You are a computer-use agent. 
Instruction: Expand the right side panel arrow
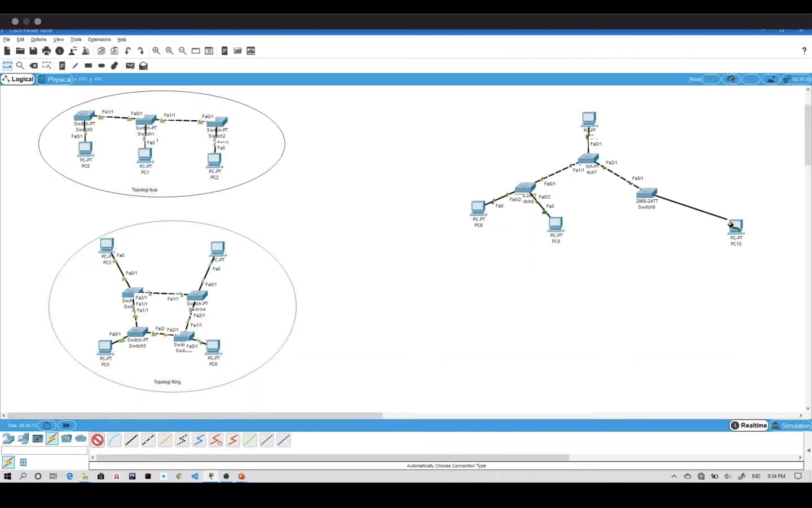[808, 450]
